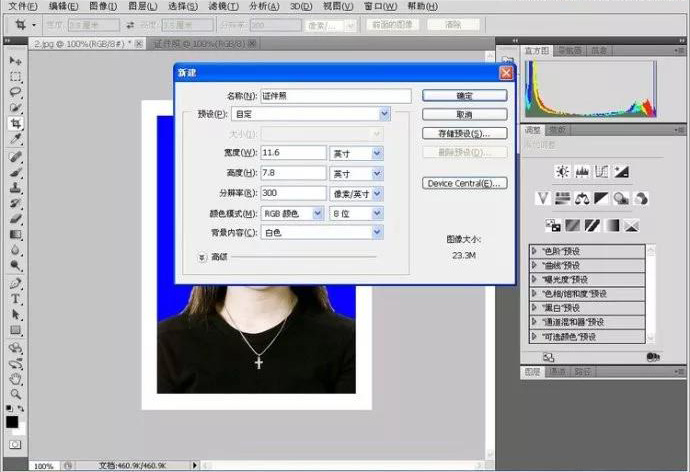Open the 8 位 bit depth dropdown
Viewport: 690px width, 472px height.
[x=356, y=214]
